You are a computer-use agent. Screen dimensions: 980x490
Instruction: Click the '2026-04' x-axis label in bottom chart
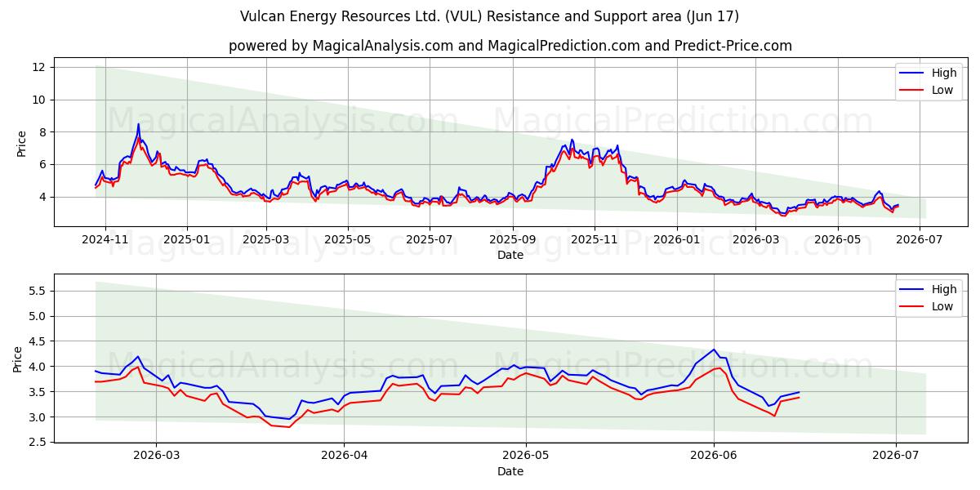344,456
